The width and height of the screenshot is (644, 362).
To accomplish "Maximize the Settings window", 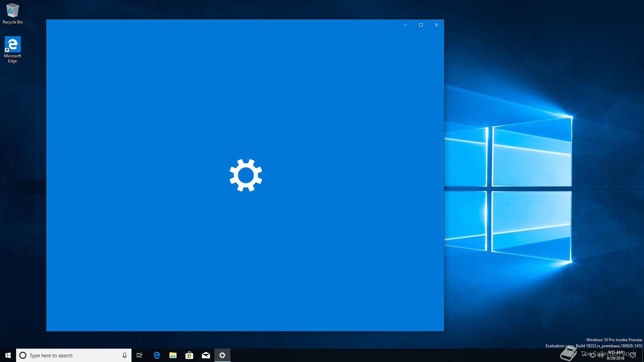I will click(421, 25).
